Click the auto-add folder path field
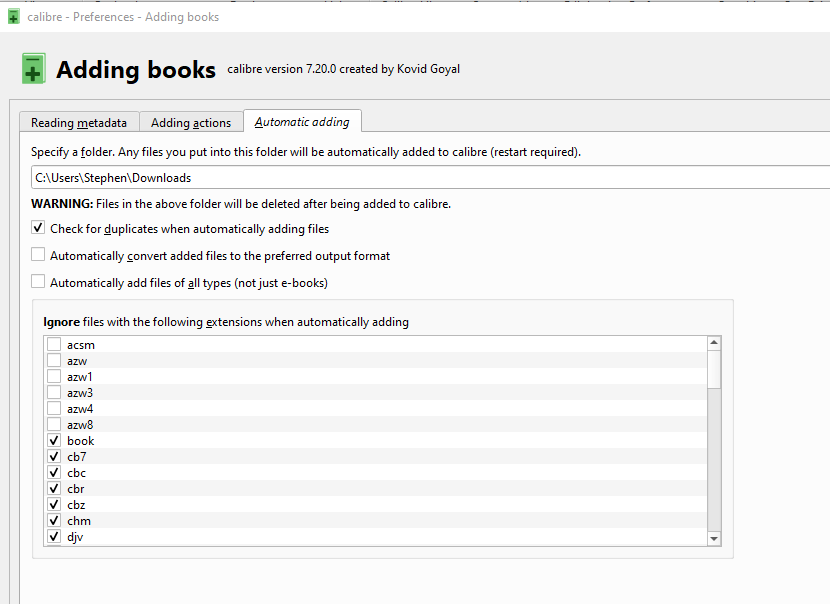Viewport: 830px width, 604px height. (x=430, y=178)
